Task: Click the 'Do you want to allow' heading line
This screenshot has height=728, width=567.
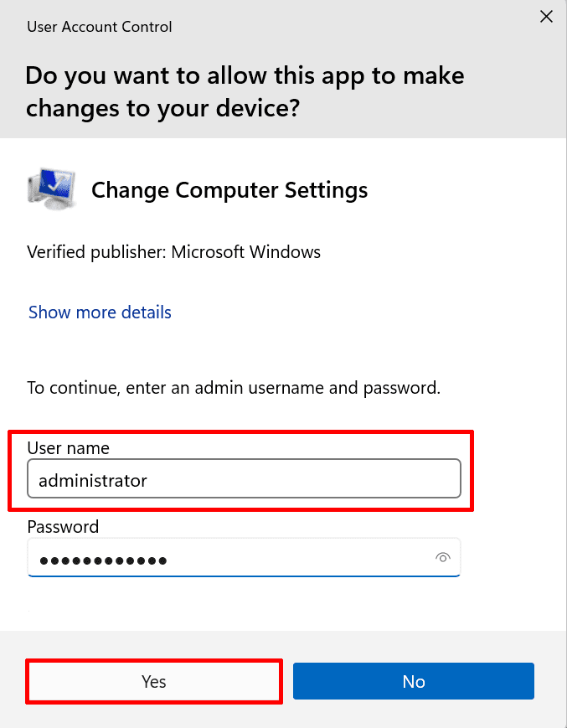Action: click(245, 76)
